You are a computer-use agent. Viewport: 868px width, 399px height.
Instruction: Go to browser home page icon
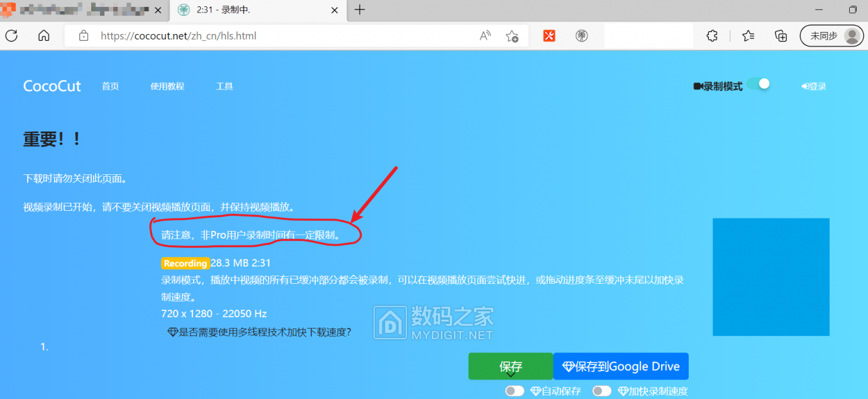tap(43, 36)
